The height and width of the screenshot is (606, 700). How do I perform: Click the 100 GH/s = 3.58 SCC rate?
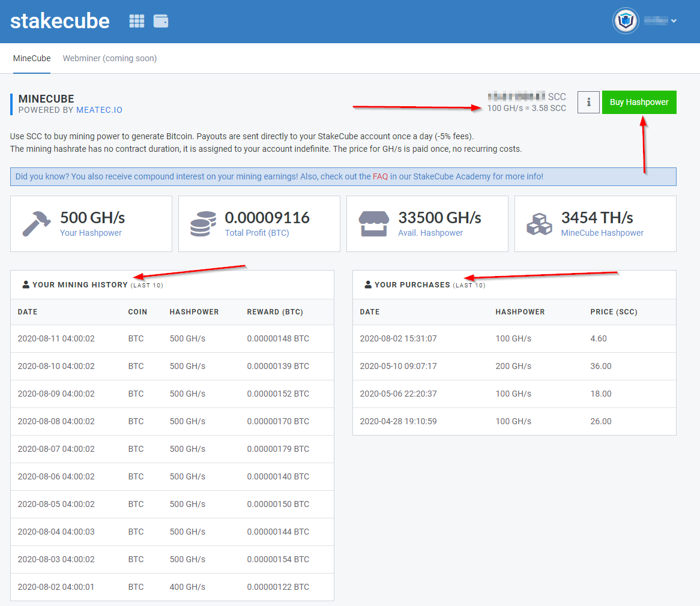tap(527, 109)
